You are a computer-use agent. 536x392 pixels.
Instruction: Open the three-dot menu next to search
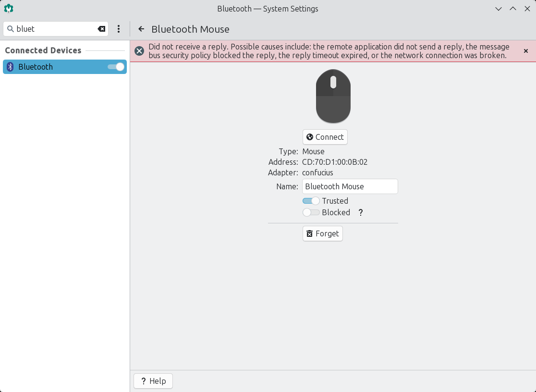click(119, 29)
